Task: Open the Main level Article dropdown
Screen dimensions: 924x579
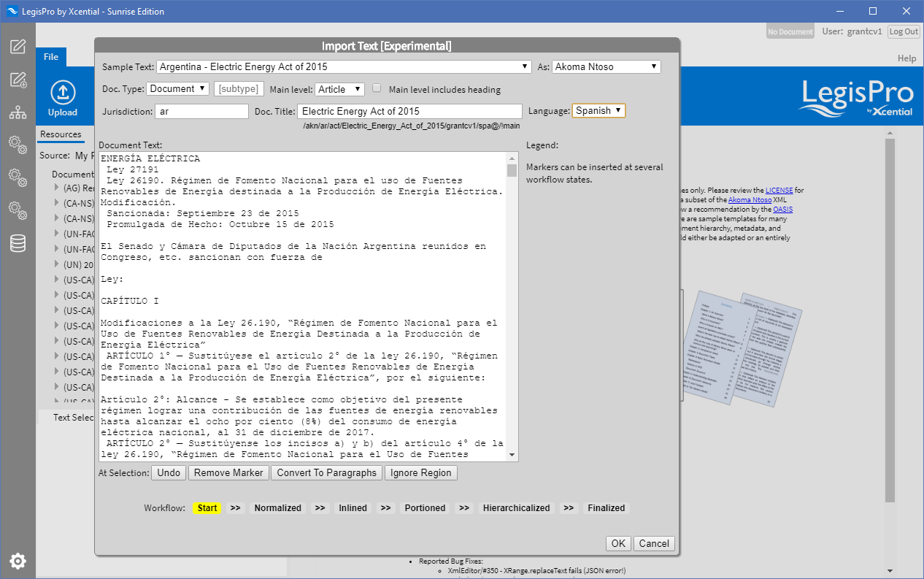Action: tap(339, 89)
